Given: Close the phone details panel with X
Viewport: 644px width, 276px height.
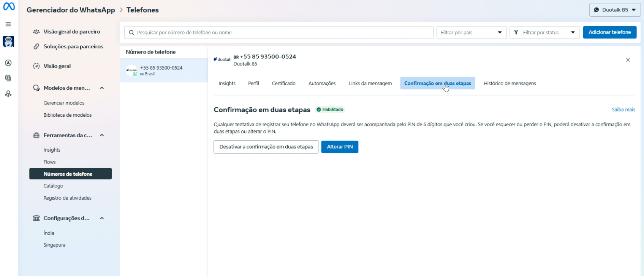Looking at the screenshot, I should point(628,60).
